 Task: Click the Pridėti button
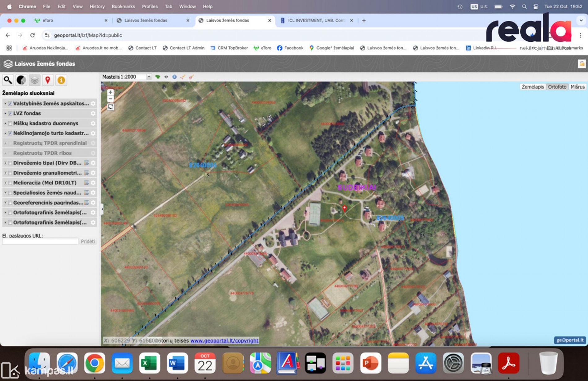pos(88,241)
